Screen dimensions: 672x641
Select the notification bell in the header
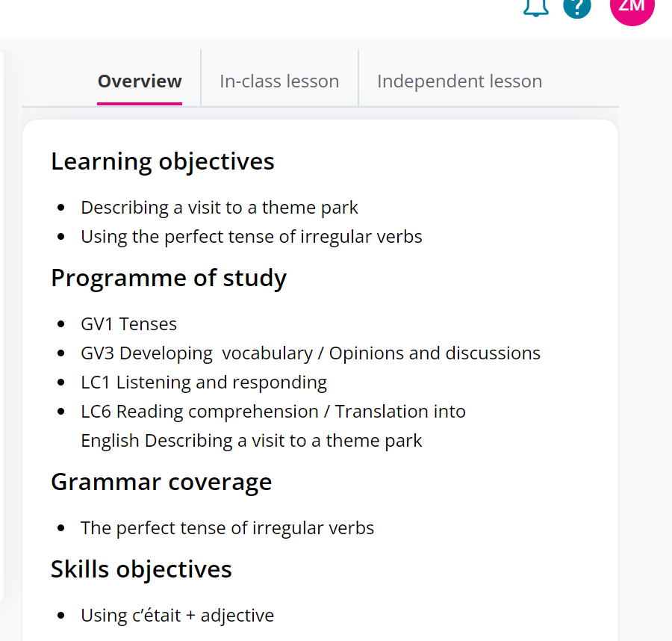tap(535, 7)
